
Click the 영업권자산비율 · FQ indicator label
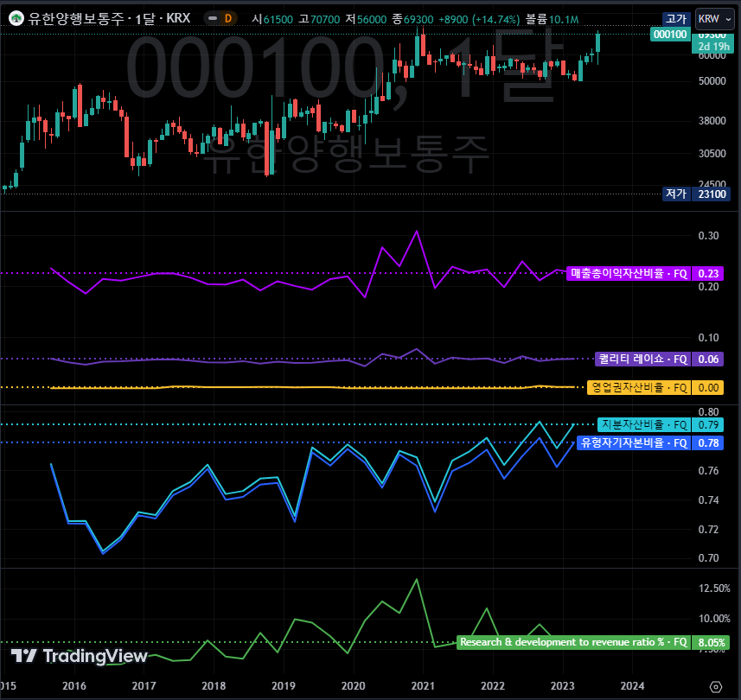(639, 388)
